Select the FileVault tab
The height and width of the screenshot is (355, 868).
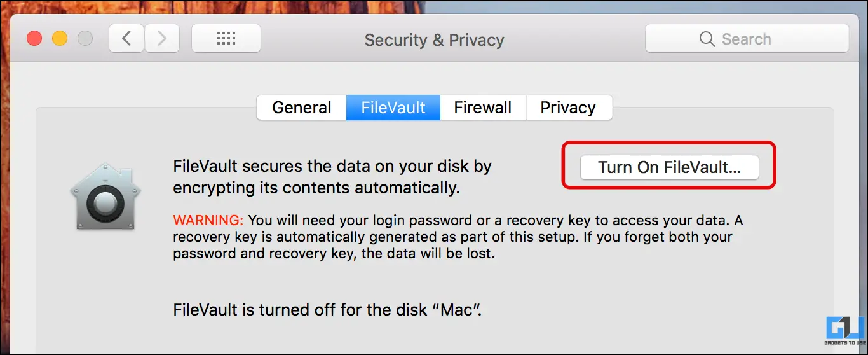point(393,108)
